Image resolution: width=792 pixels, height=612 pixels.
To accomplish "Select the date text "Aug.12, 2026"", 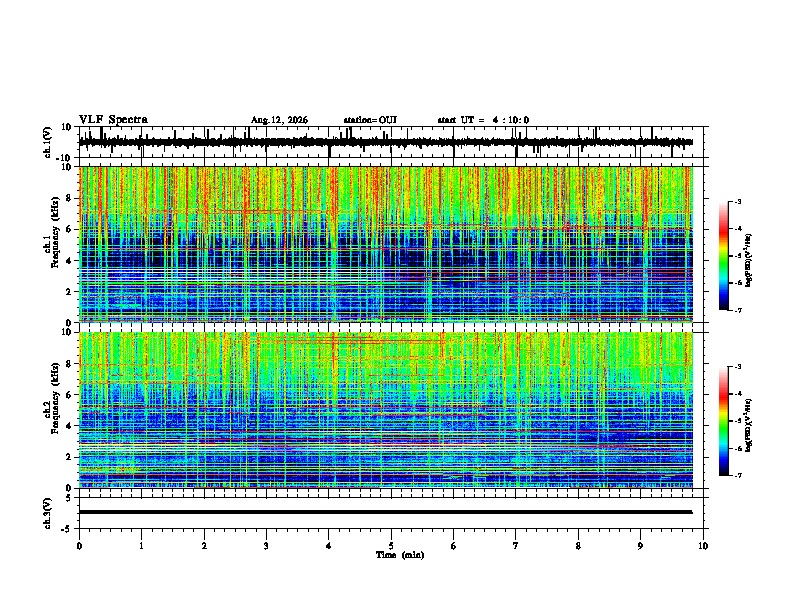I will 279,120.
